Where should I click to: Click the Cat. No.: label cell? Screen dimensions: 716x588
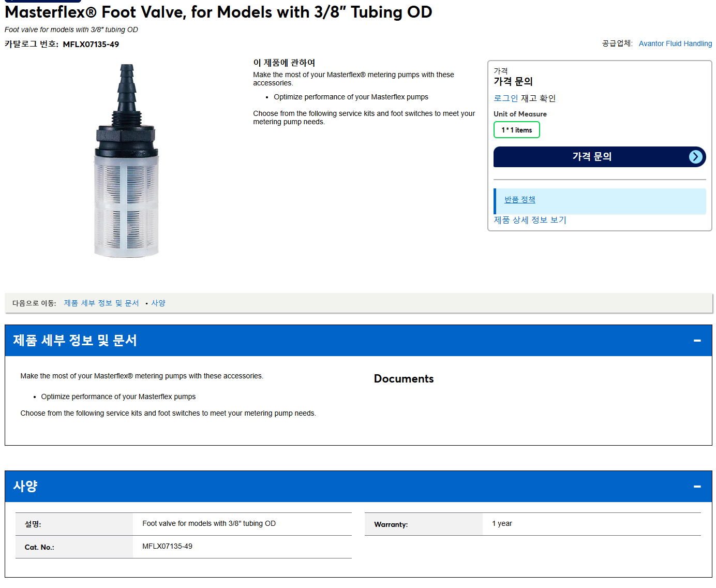click(74, 547)
